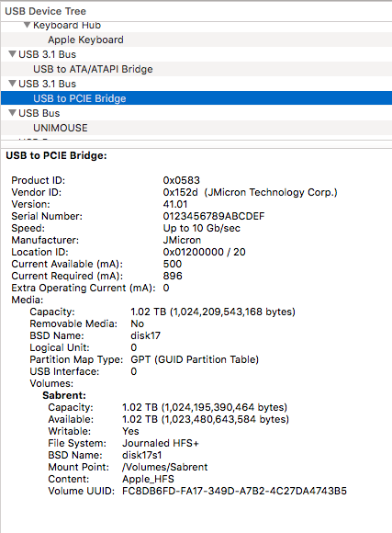Click Product ID value 0x0583
The image size is (392, 533).
(182, 180)
